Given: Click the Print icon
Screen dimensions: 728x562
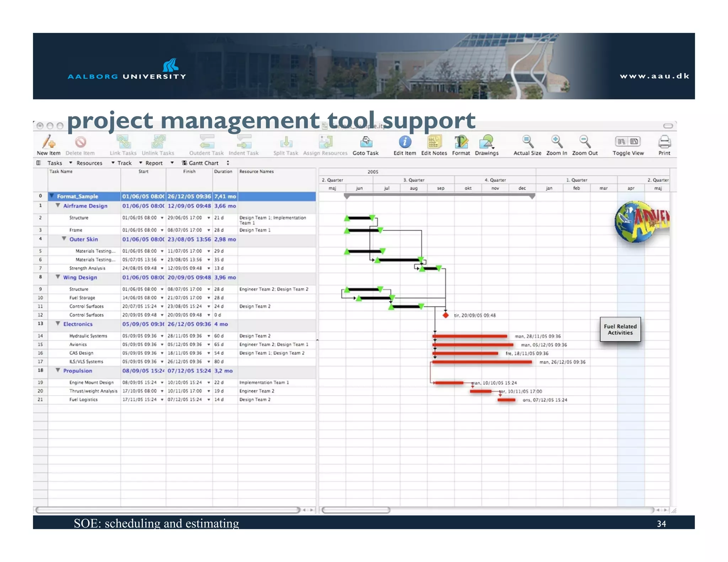Looking at the screenshot, I should (x=664, y=142).
